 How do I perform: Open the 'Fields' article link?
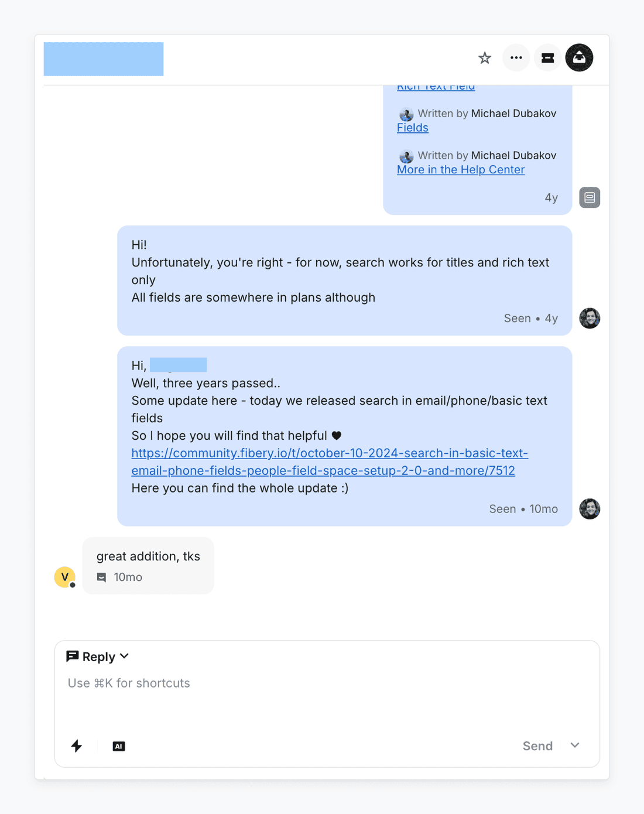[x=412, y=128]
